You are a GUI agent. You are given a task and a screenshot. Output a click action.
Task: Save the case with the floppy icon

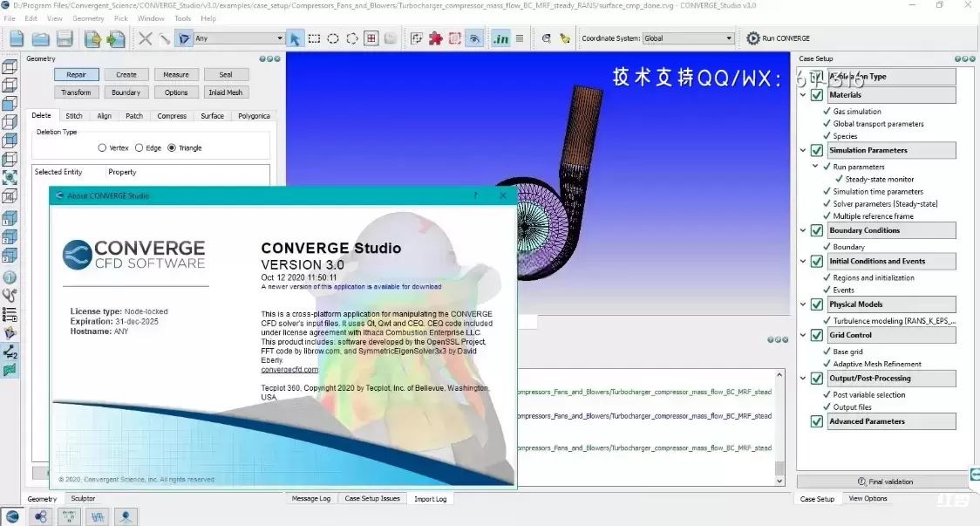pos(65,38)
